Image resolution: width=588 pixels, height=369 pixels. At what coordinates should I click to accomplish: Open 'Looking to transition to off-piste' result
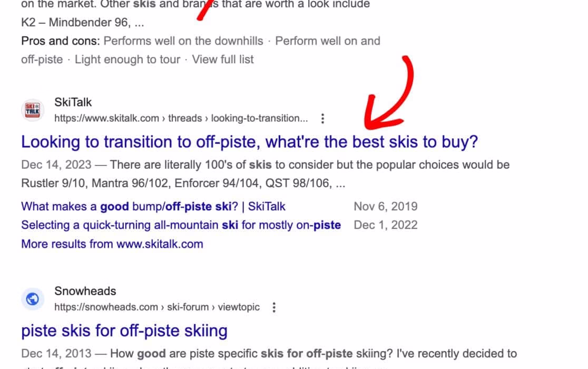[249, 142]
